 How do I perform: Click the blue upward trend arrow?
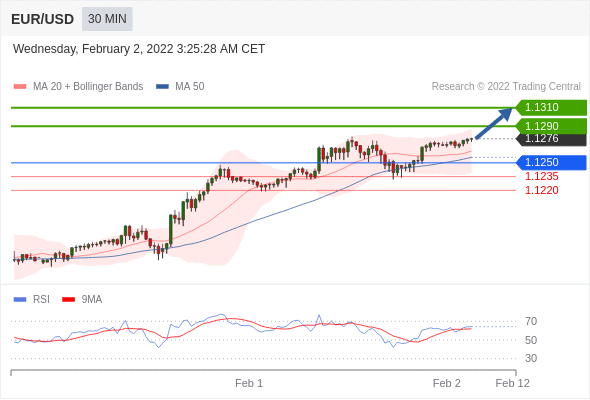coord(494,123)
